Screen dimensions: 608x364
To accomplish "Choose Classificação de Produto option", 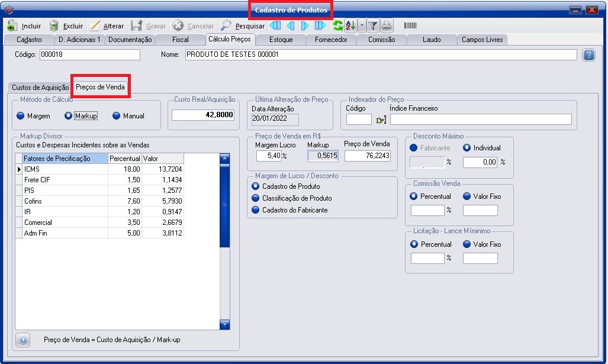I will [x=256, y=198].
